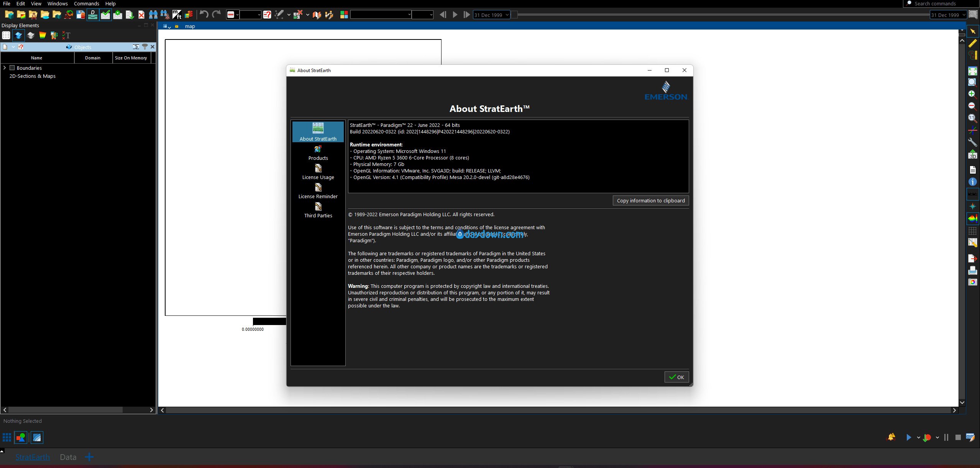Click the camera snapshot icon
The width and height of the screenshot is (980, 468).
[972, 282]
